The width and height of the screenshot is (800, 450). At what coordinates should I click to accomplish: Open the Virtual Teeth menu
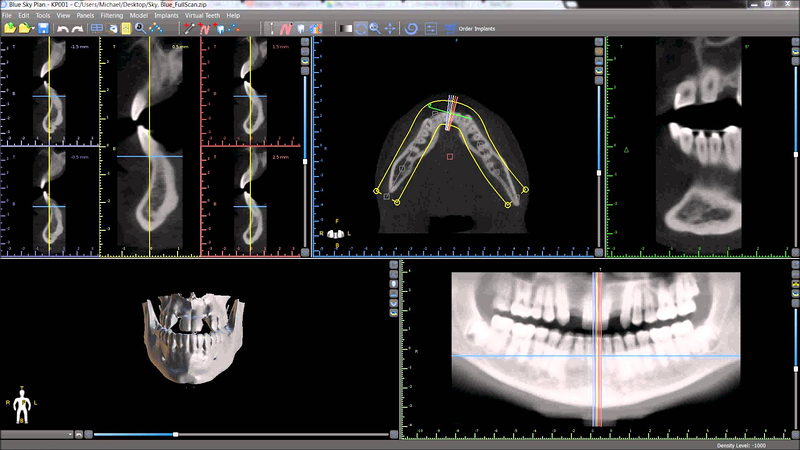pos(203,17)
